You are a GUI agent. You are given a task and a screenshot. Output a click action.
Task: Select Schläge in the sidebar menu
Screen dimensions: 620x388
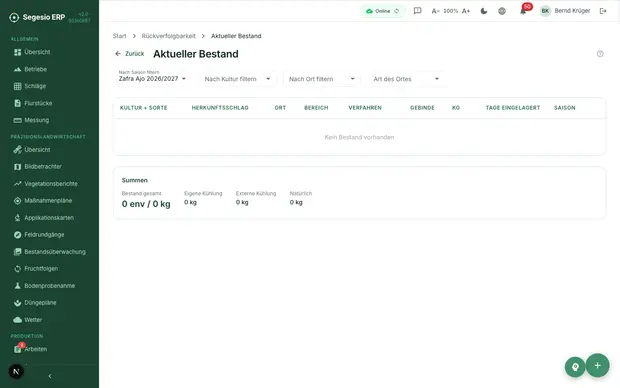(35, 86)
